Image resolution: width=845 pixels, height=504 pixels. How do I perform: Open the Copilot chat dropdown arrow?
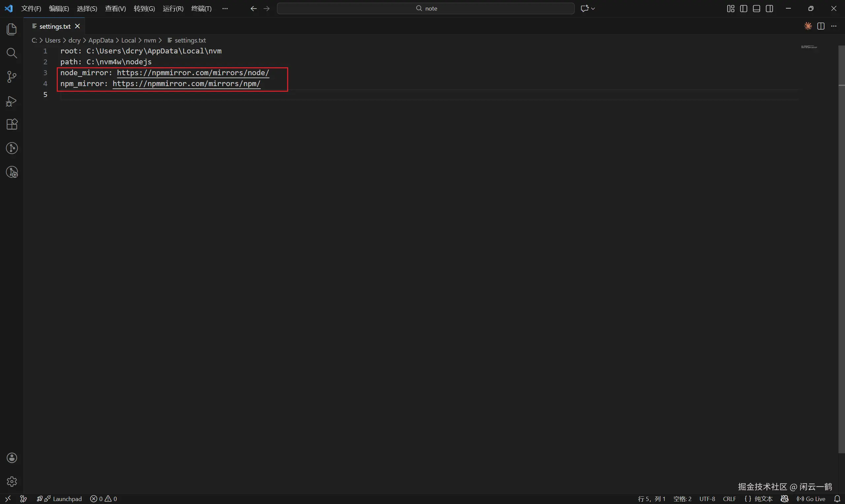click(x=593, y=9)
